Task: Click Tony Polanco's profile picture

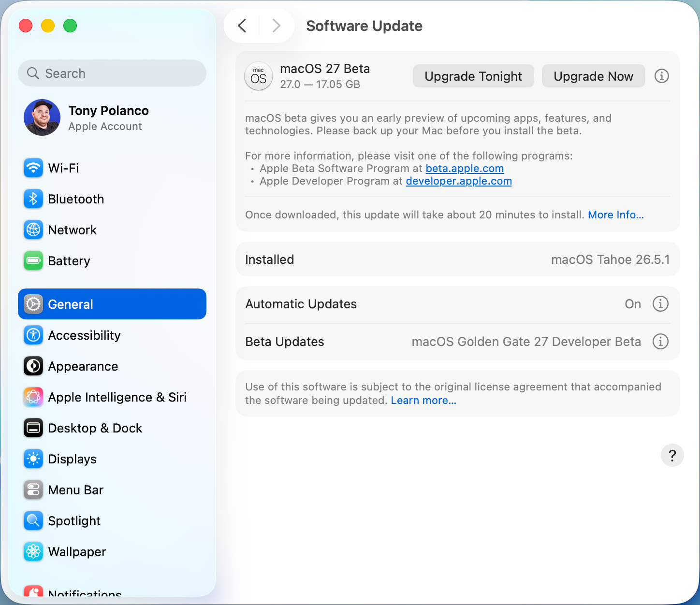Action: [42, 117]
